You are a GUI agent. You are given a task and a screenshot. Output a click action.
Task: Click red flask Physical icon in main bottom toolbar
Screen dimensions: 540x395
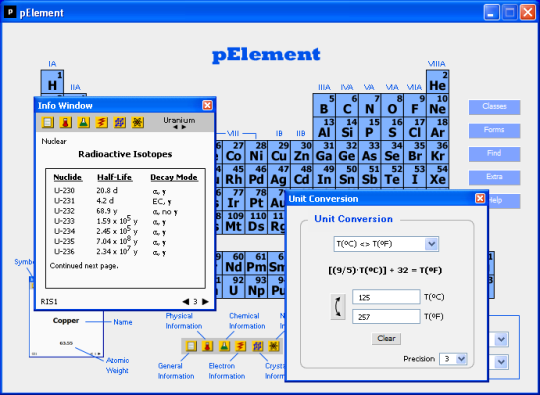point(207,346)
